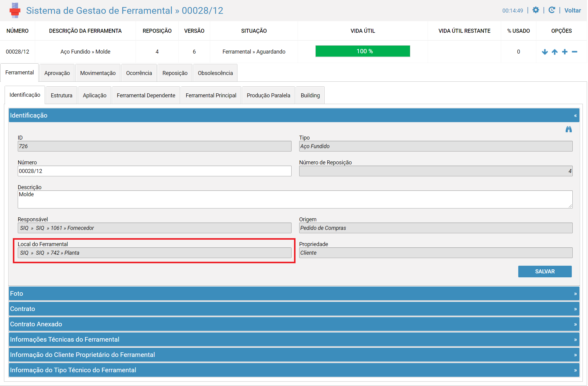Expand Informações Técnicas do Ferramental section
This screenshot has width=588, height=386.
pos(294,339)
